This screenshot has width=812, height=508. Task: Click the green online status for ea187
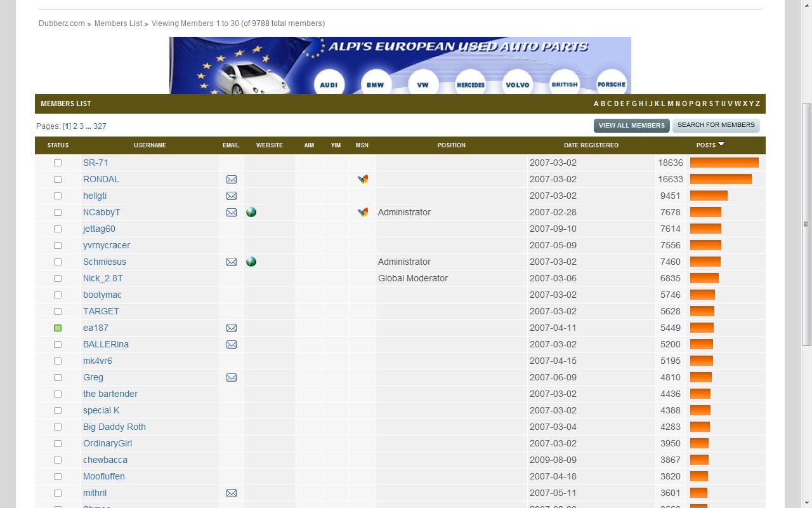[x=58, y=328]
